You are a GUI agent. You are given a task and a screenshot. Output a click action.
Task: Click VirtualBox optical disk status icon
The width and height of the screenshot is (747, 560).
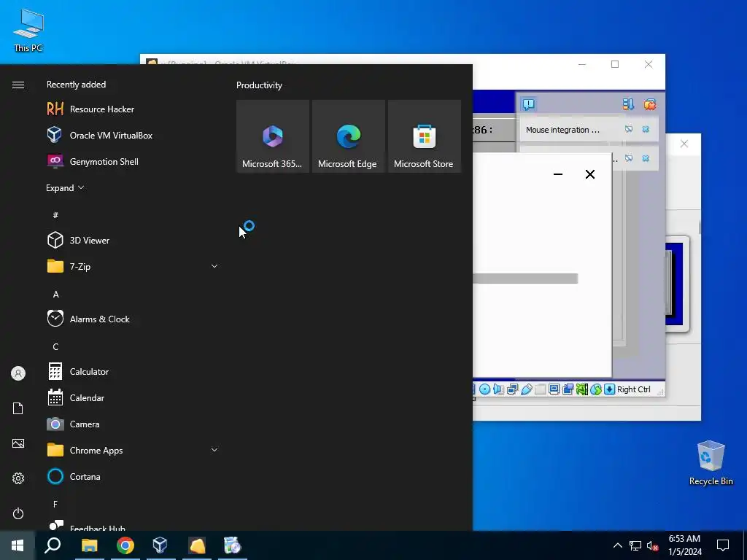click(x=484, y=389)
